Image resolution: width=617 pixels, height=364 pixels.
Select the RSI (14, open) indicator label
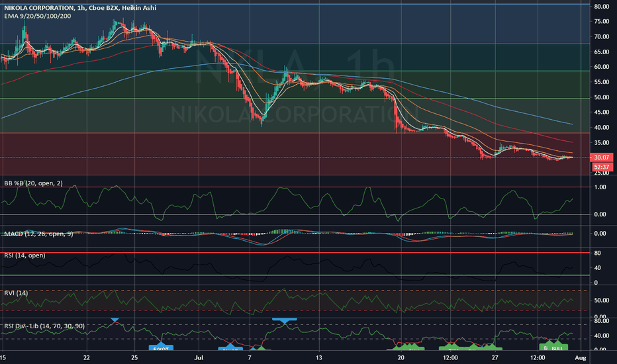(x=24, y=255)
